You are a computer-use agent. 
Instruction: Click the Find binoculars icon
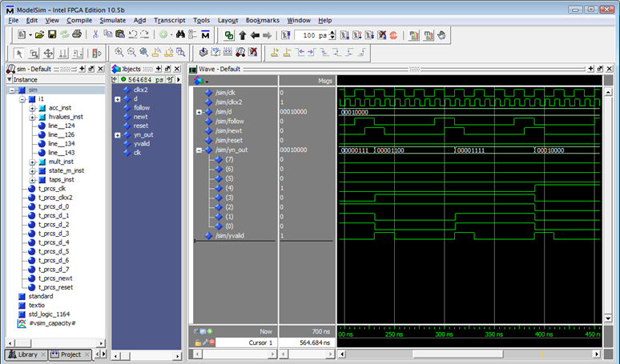[x=180, y=35]
